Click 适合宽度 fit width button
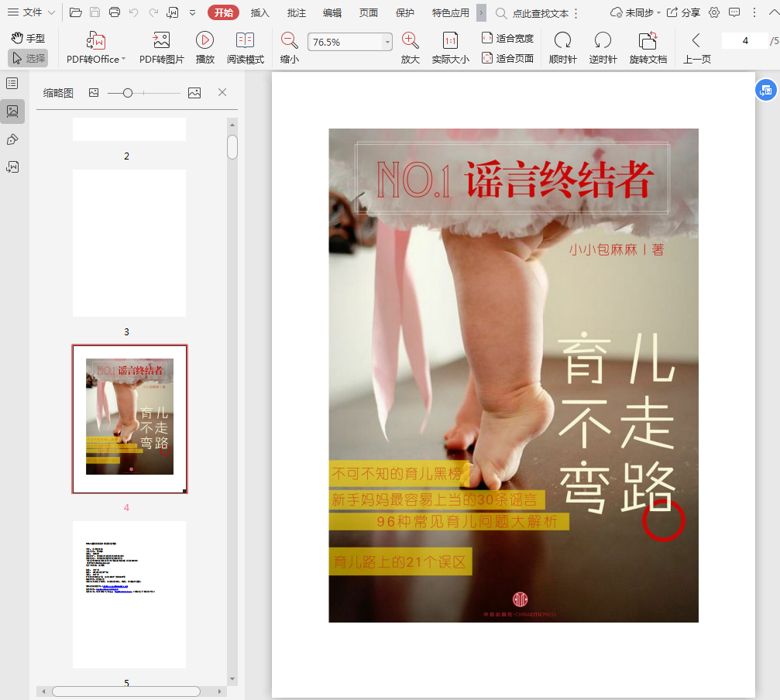This screenshot has width=780, height=700. point(507,38)
